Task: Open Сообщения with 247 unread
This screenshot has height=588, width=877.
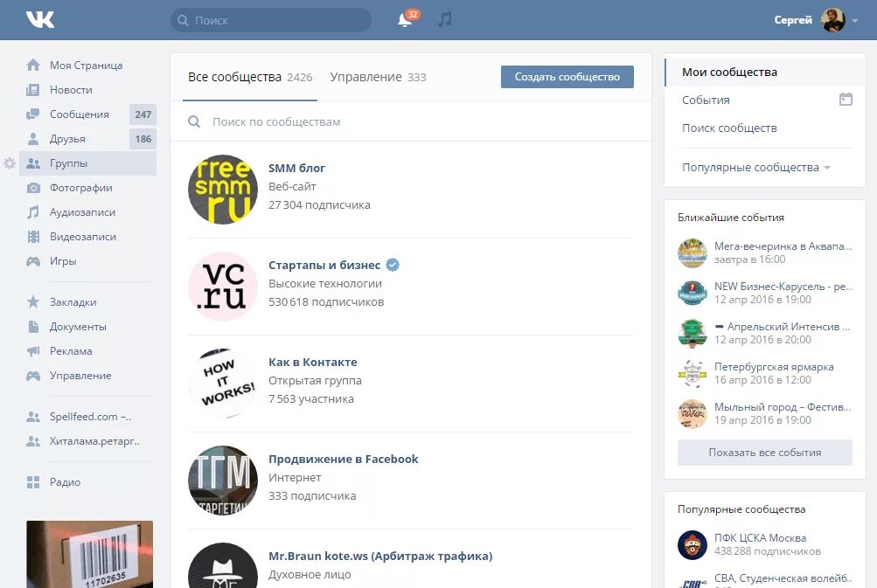Action: (87, 114)
